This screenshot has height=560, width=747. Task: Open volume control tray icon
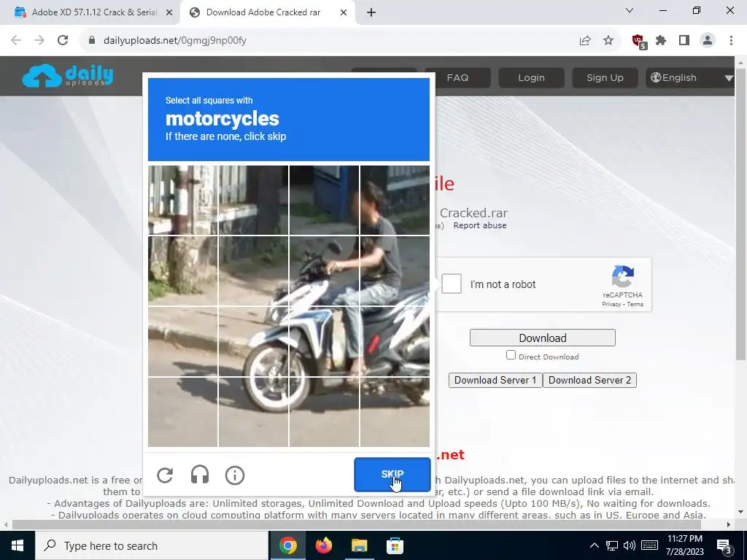(x=630, y=545)
